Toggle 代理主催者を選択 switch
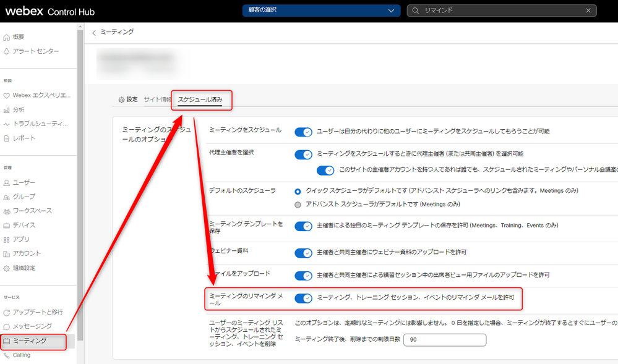The height and width of the screenshot is (364, 618). (304, 154)
